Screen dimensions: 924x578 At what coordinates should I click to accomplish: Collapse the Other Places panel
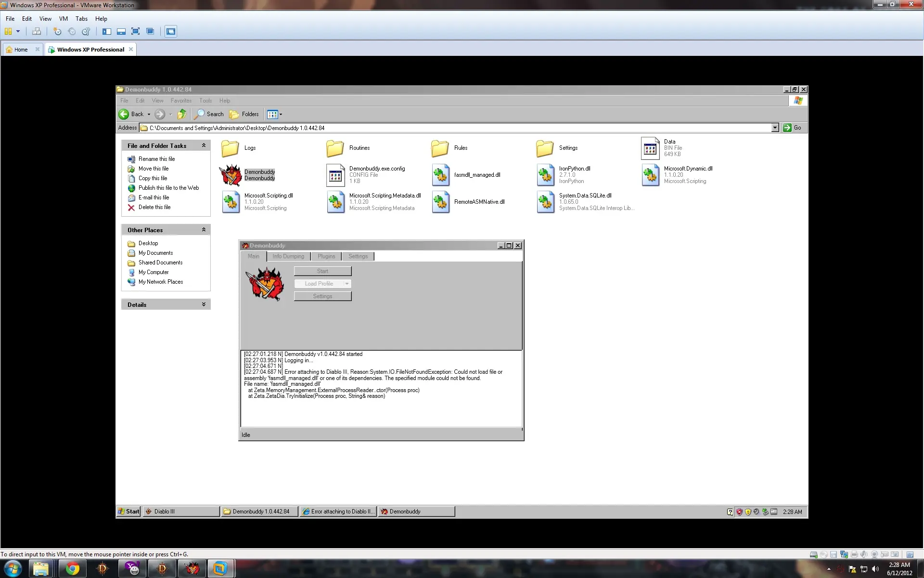click(204, 230)
